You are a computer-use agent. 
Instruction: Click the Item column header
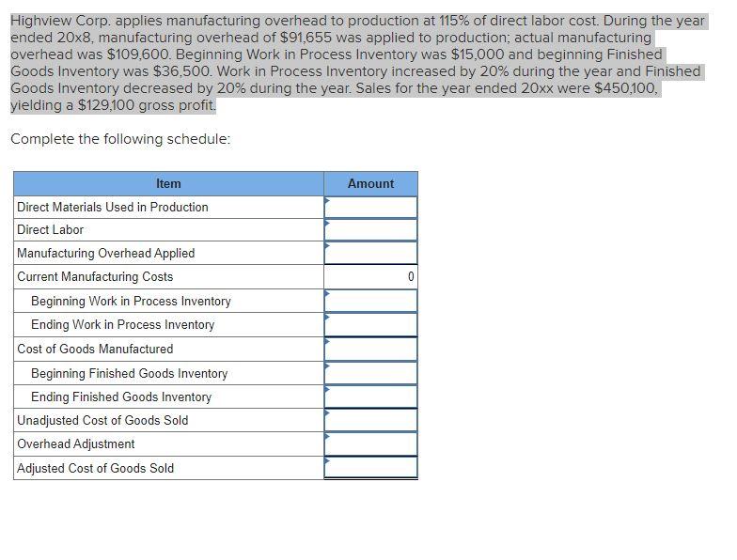coord(169,184)
